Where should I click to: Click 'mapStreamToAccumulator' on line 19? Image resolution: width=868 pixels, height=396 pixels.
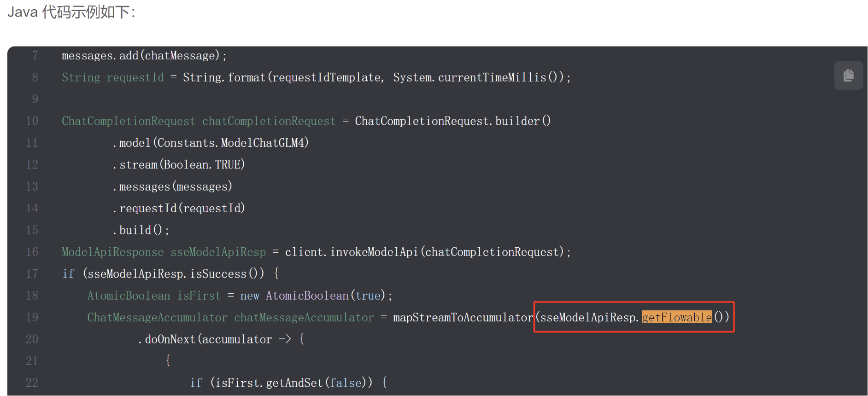(x=463, y=317)
